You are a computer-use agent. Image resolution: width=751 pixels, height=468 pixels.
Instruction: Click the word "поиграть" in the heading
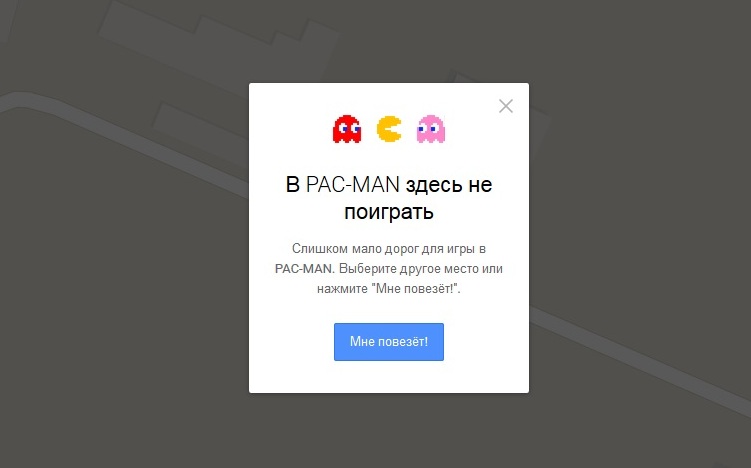388,212
